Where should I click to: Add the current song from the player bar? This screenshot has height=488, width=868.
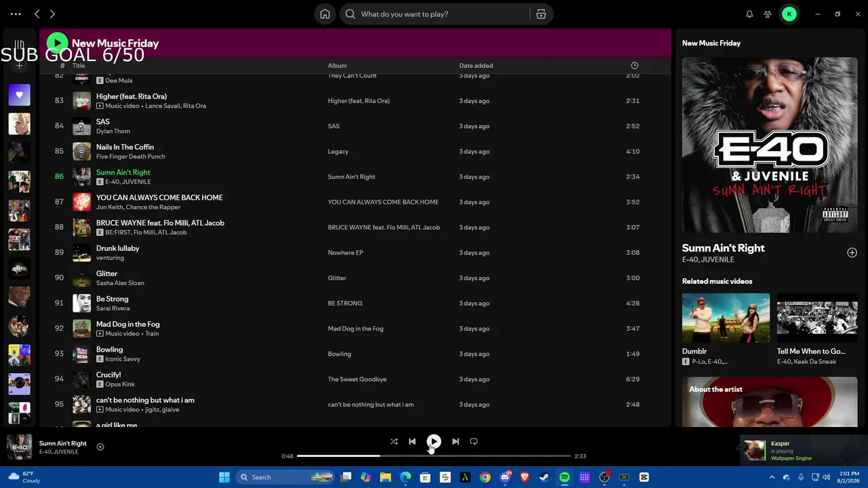click(x=100, y=447)
